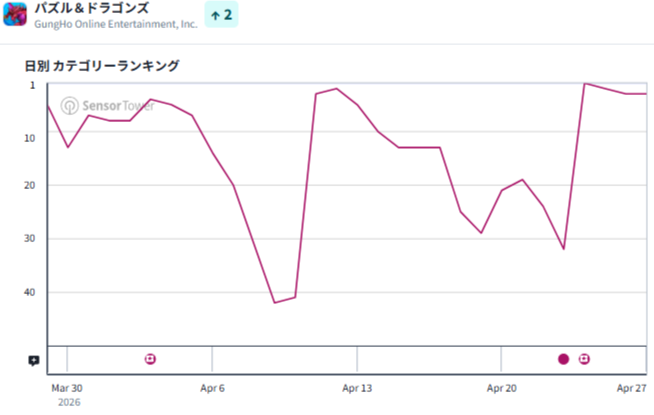
Task: Click the Apr 13 date label
Action: pos(357,388)
